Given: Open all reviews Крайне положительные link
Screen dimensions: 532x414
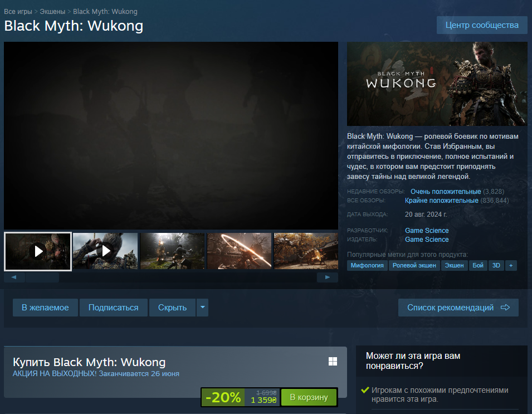Looking at the screenshot, I should [x=441, y=201].
